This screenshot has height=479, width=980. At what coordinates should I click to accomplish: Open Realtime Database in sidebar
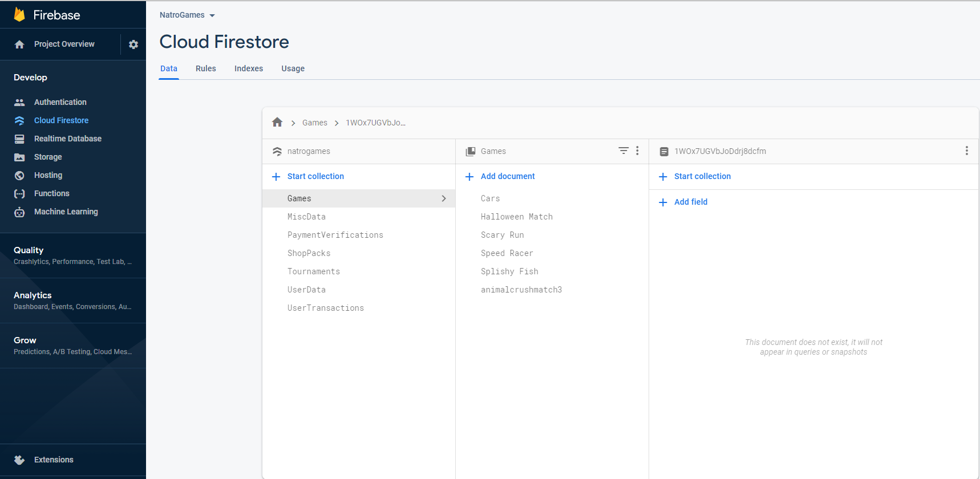click(x=68, y=139)
